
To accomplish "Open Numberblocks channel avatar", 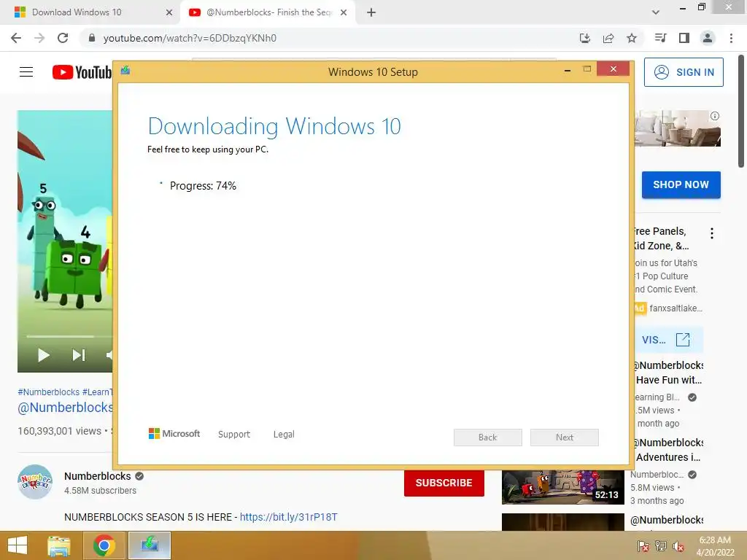I will click(35, 481).
